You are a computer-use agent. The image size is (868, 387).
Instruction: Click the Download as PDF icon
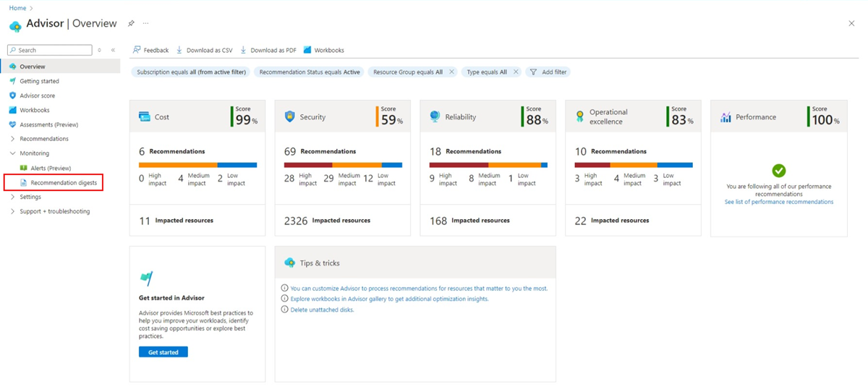pos(244,50)
